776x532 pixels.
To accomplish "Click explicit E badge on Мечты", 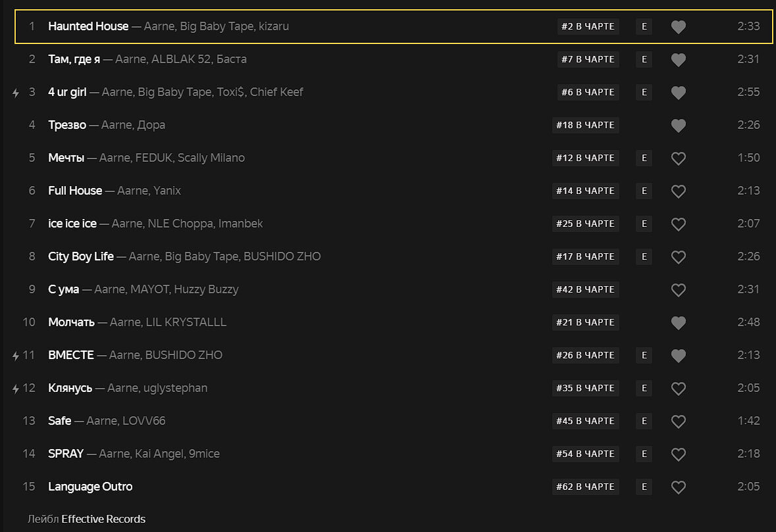I will 644,158.
